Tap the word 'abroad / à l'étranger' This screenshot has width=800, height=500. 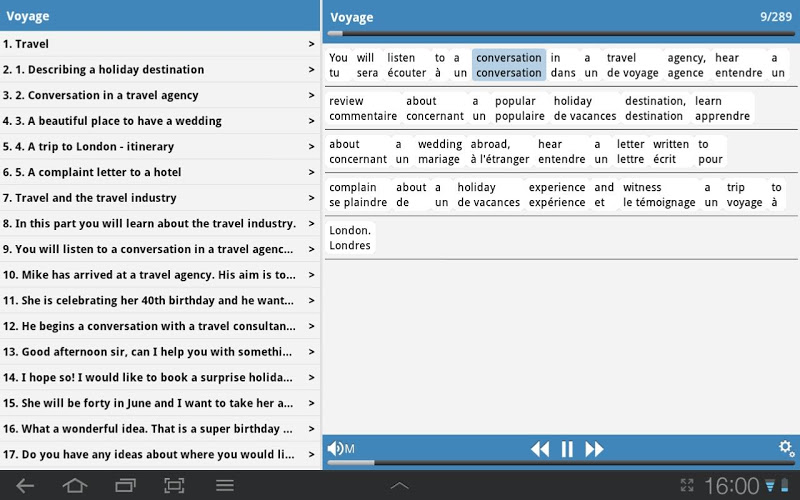point(499,152)
